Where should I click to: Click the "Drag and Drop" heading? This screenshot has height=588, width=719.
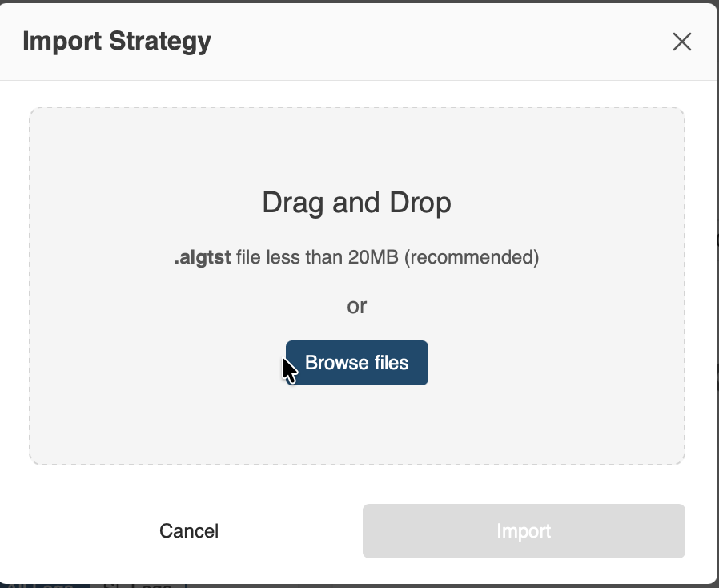(356, 203)
